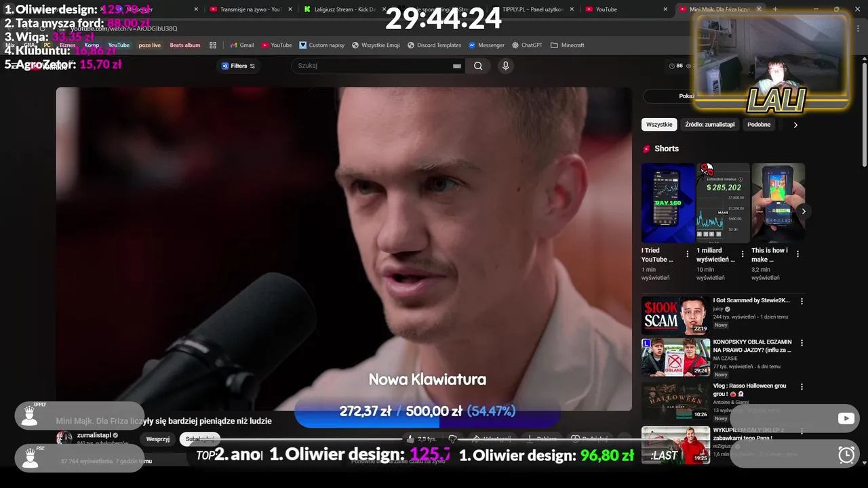Open the Custom napisy bookmark
The image size is (868, 488).
(322, 45)
